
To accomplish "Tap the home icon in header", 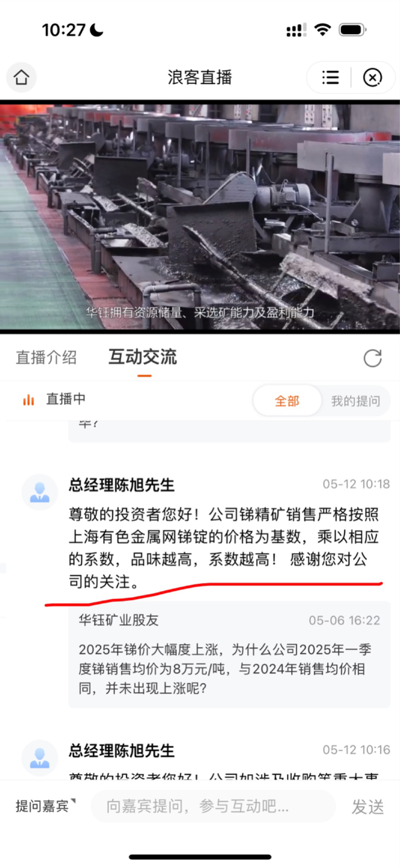I will click(21, 78).
